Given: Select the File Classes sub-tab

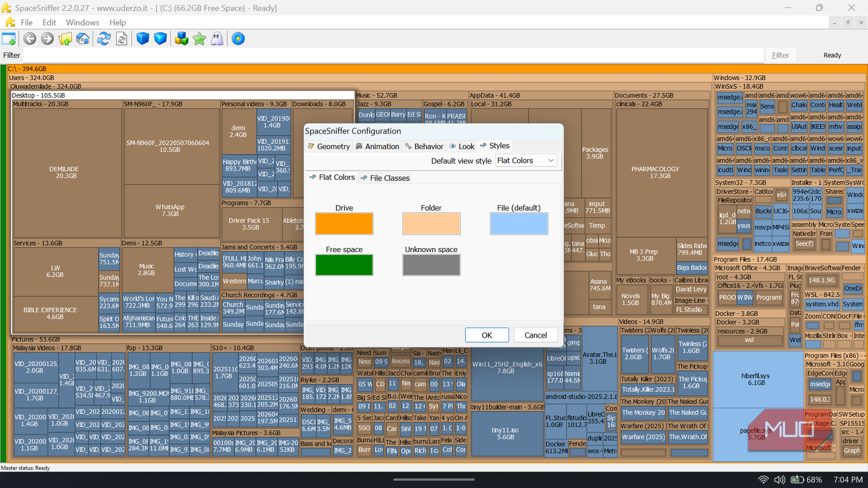Looking at the screenshot, I should (x=385, y=178).
